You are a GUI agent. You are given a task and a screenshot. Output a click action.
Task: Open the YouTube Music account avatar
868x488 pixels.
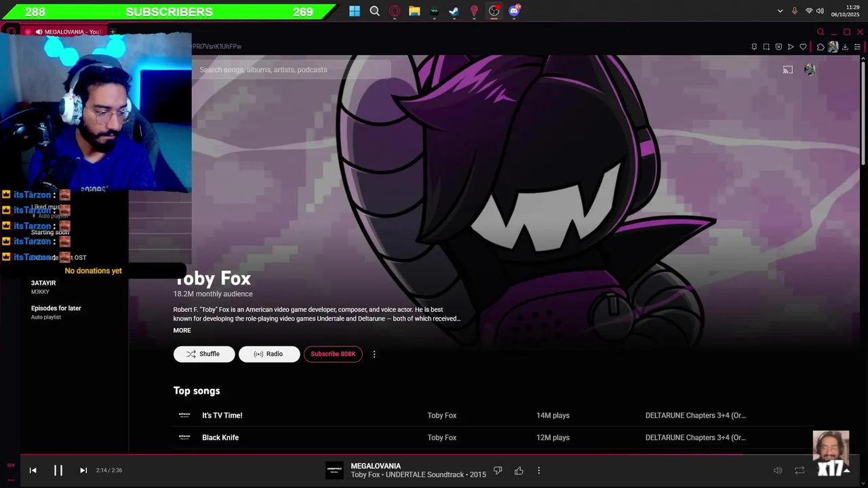810,70
